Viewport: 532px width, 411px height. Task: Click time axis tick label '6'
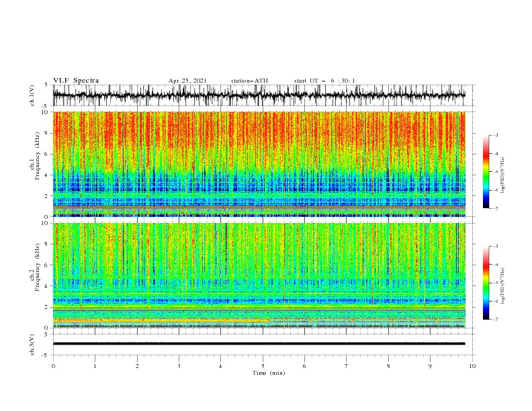tap(304, 366)
